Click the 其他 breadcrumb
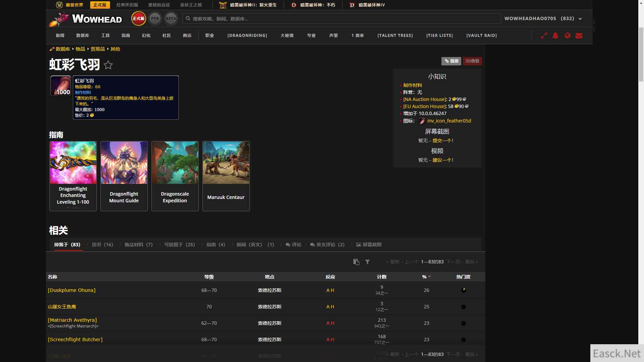 coord(115,49)
